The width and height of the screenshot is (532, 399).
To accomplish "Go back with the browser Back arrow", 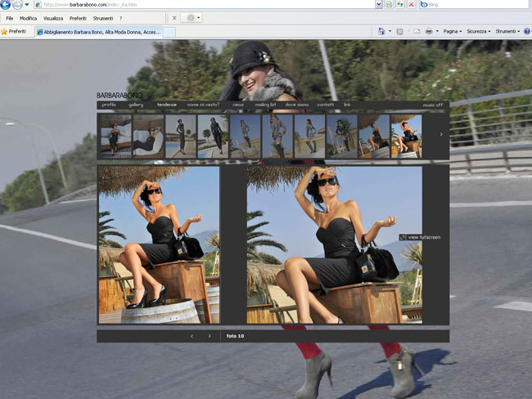I will 5,4.
